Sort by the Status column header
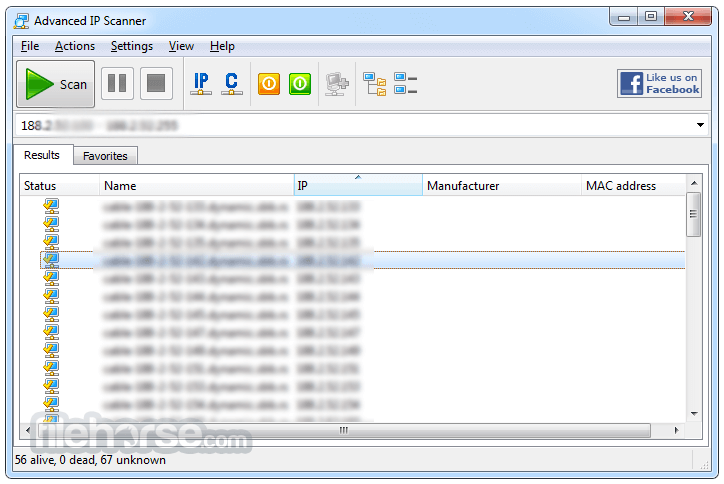This screenshot has height=484, width=724. point(59,186)
